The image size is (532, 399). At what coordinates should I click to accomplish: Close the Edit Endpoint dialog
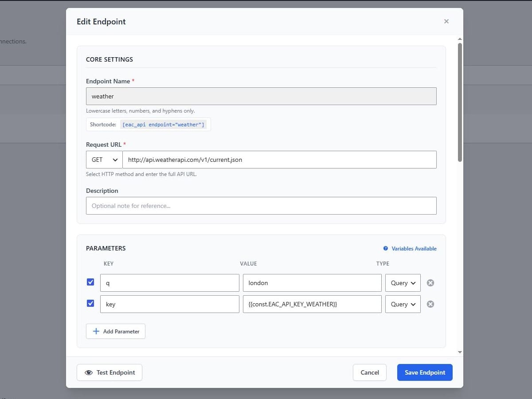tap(446, 21)
